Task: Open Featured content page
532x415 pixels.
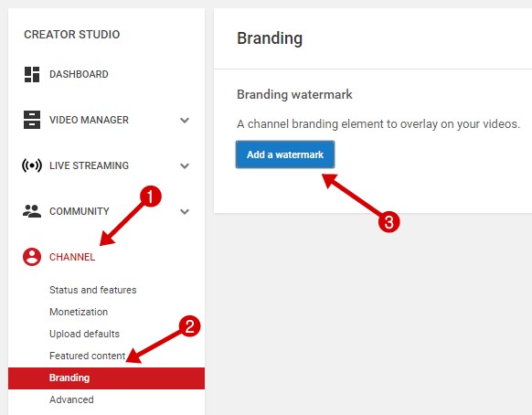Action: (88, 356)
